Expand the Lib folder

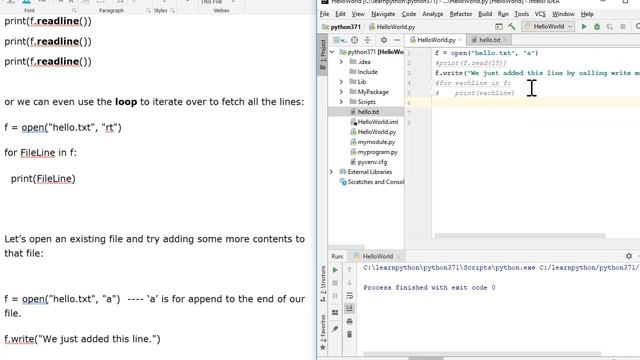pyautogui.click(x=341, y=82)
